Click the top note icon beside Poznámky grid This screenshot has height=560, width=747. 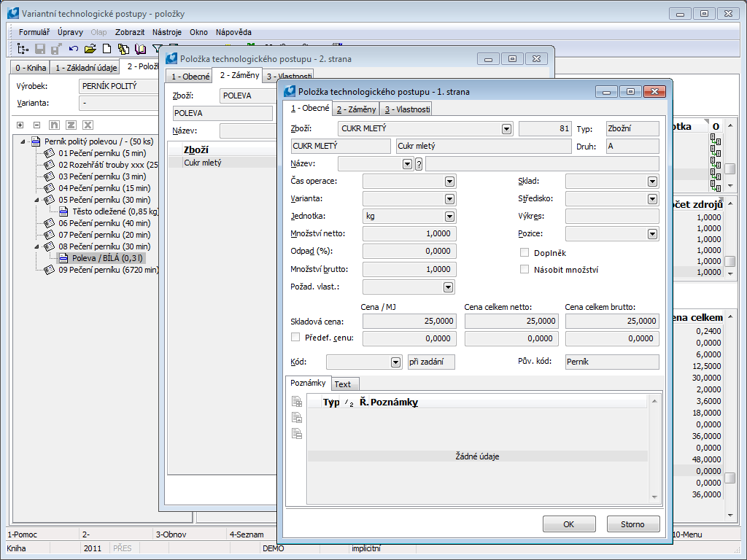(297, 402)
